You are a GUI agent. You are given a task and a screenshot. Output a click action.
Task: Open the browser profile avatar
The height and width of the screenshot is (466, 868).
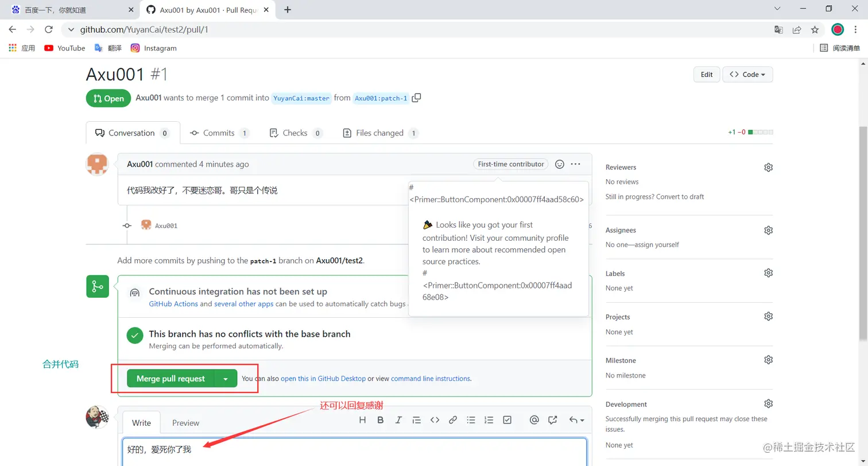(838, 30)
